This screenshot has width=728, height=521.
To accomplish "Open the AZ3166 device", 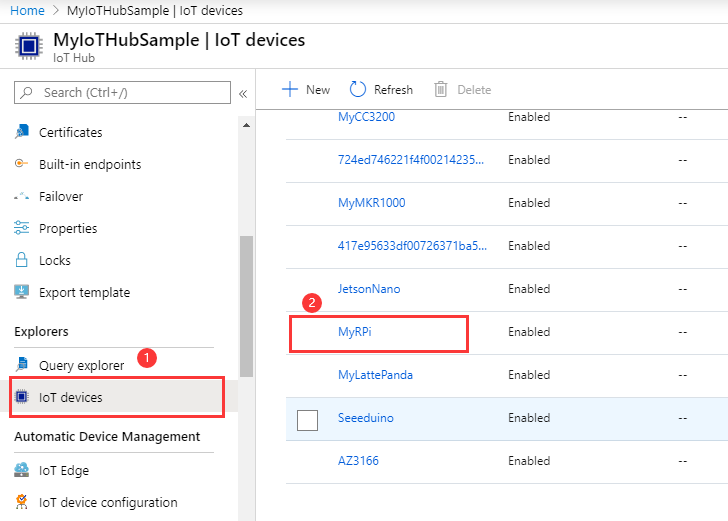I will [358, 461].
